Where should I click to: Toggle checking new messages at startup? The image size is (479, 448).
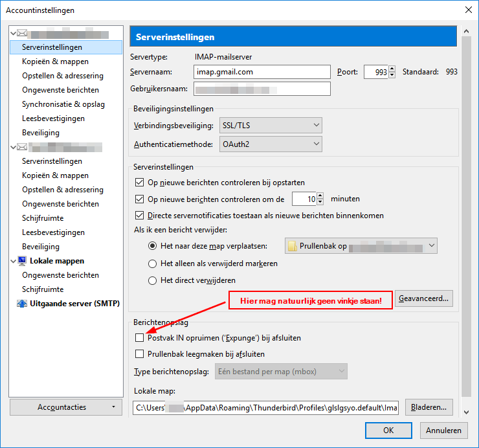click(139, 183)
